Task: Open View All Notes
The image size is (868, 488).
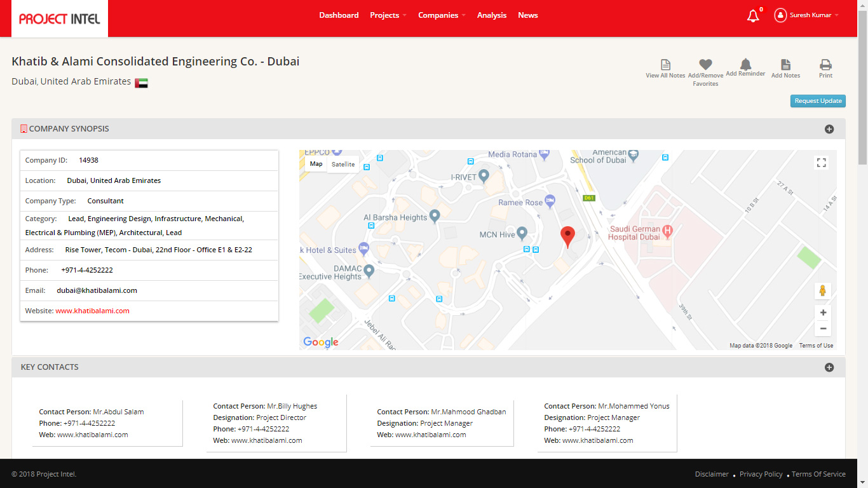Action: point(665,69)
